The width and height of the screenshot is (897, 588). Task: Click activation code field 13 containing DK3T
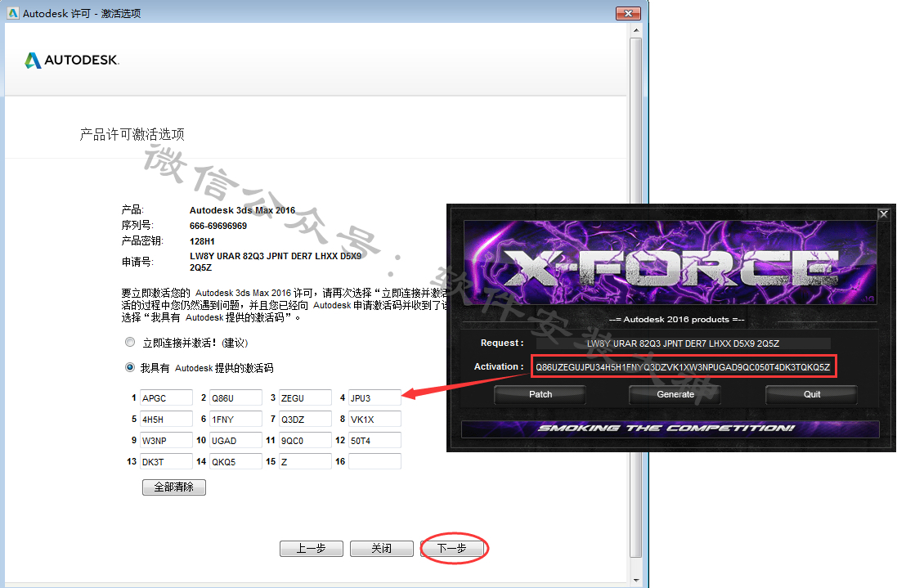click(x=167, y=461)
